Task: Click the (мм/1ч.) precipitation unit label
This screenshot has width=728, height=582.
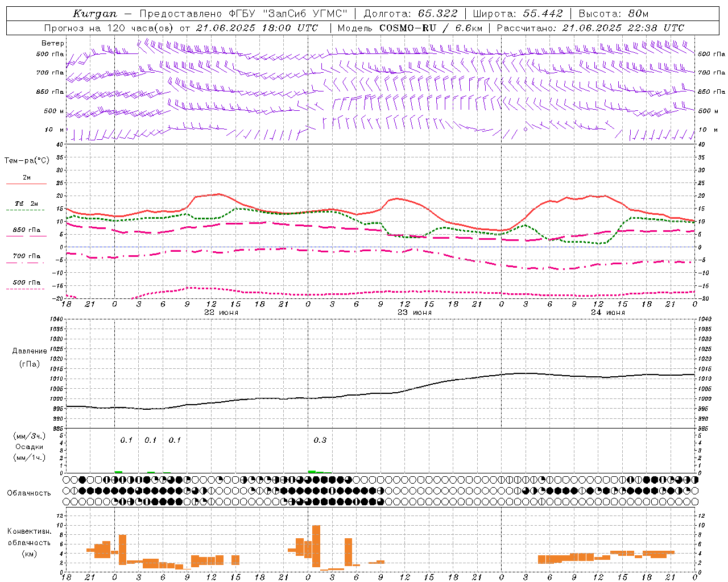Action: point(30,458)
